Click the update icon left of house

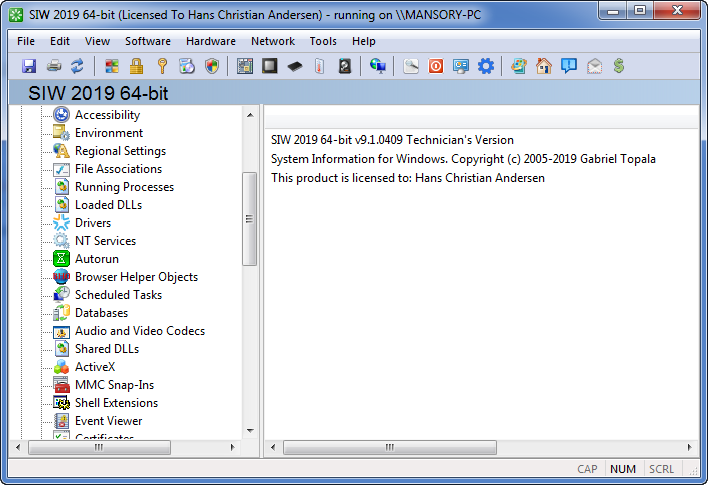click(x=519, y=66)
